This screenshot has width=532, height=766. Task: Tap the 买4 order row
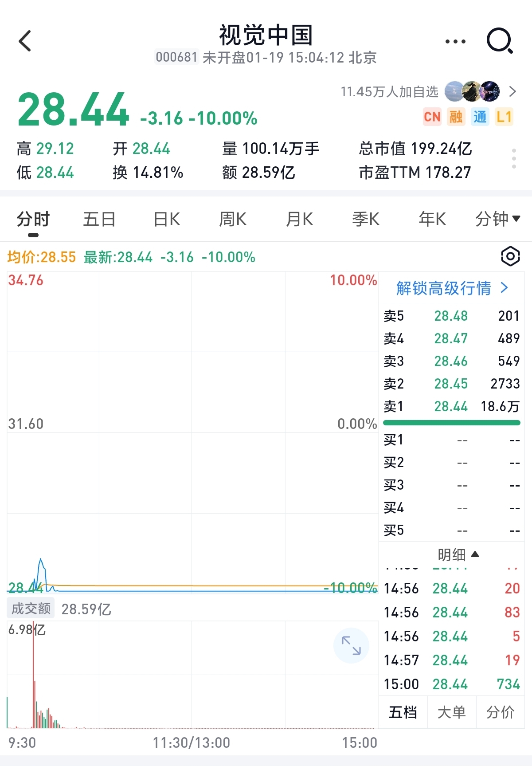[x=451, y=508]
